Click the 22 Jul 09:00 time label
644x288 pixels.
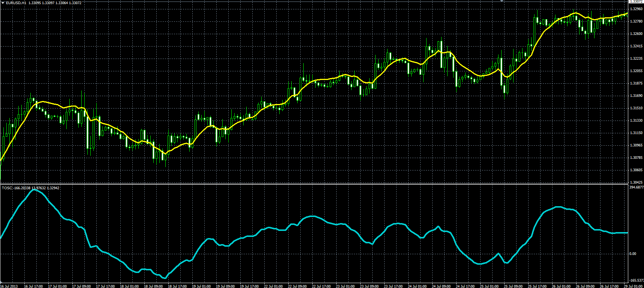(297, 286)
